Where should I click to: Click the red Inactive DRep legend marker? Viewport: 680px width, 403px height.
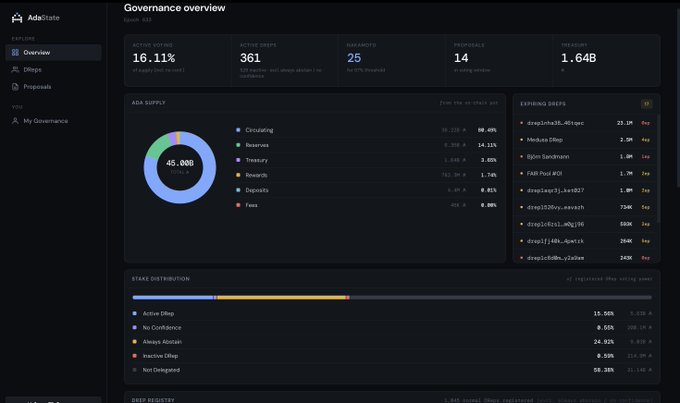click(134, 356)
